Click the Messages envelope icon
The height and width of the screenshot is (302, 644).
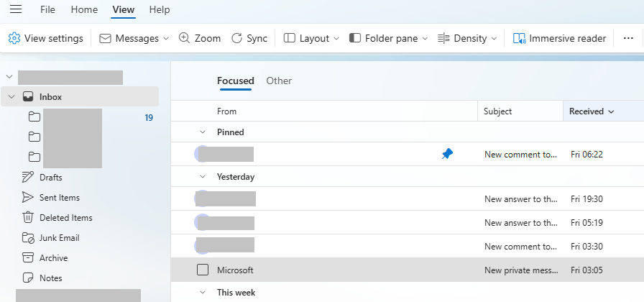[106, 38]
